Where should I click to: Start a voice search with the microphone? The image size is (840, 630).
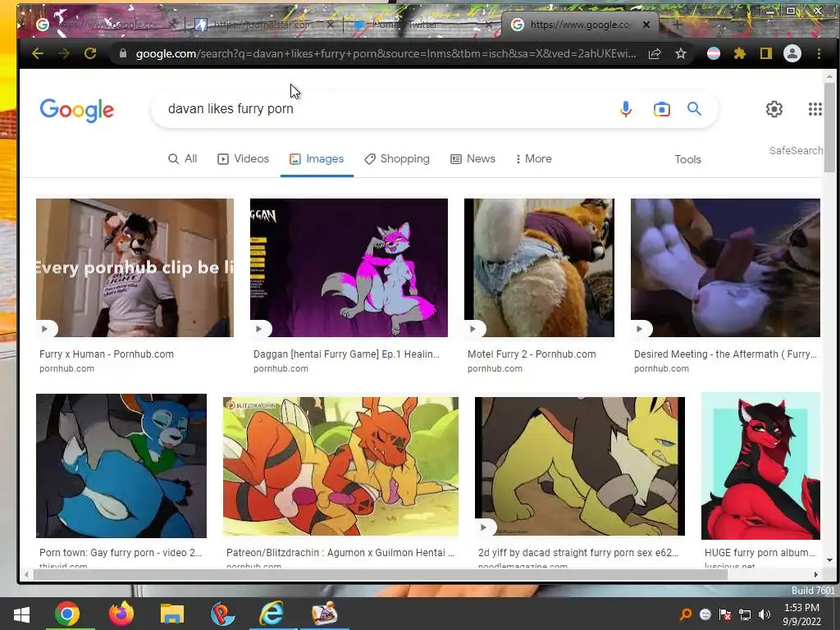pyautogui.click(x=625, y=109)
